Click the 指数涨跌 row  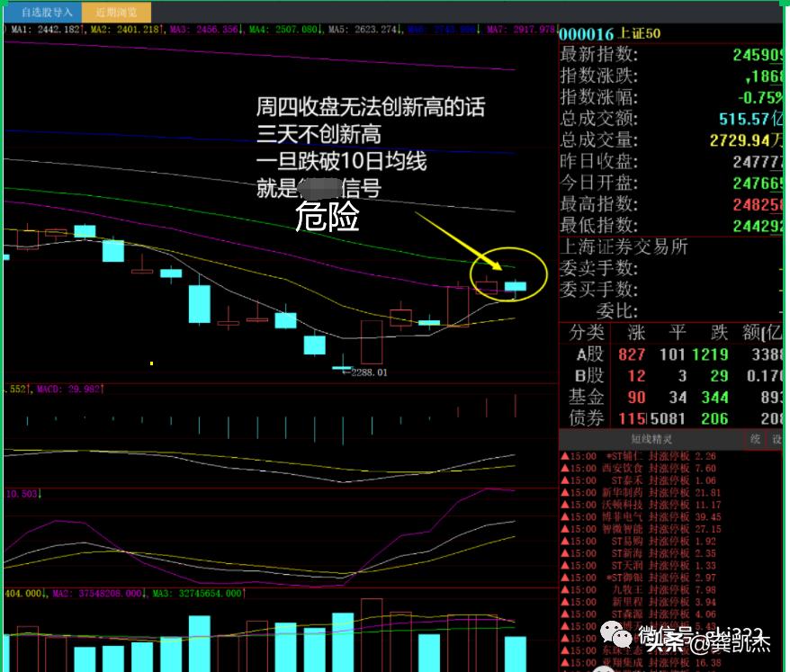pos(671,76)
